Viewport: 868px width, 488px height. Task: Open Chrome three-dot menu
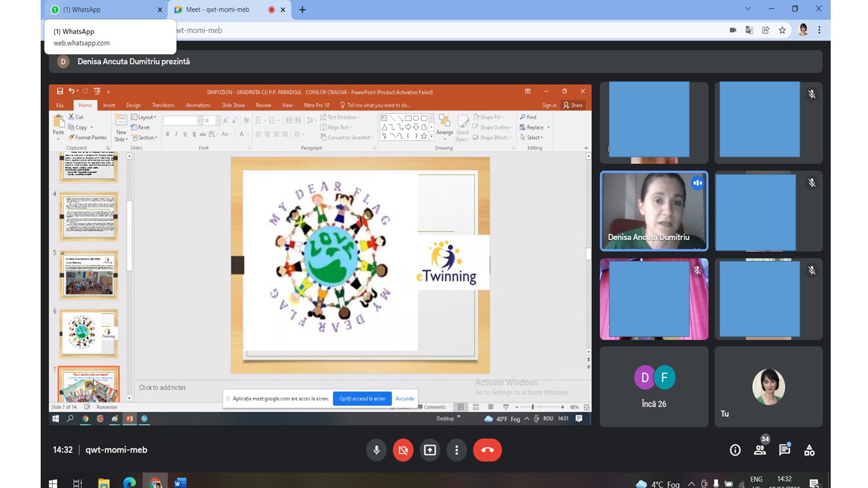click(x=819, y=30)
